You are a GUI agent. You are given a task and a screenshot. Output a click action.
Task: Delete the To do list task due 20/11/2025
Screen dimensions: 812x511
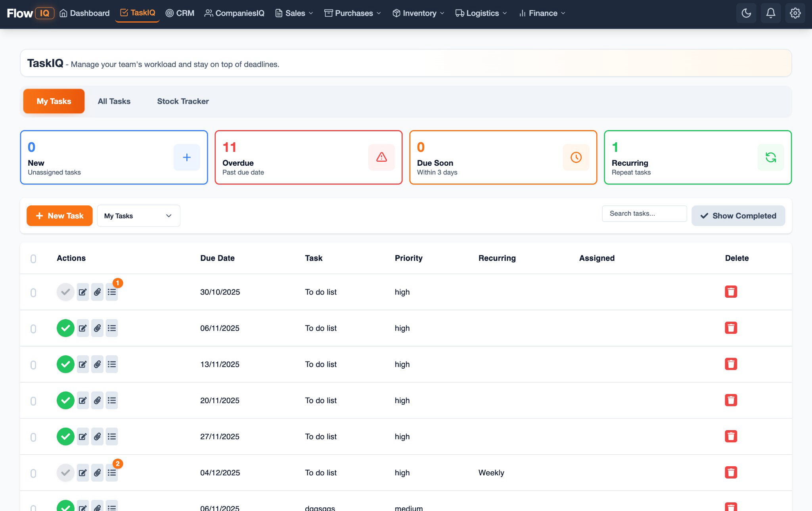[731, 400]
